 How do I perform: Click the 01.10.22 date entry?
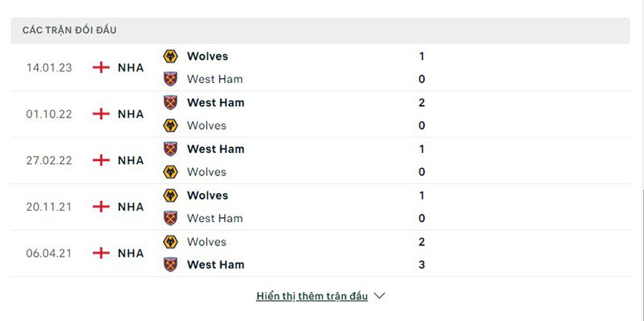coord(49,114)
